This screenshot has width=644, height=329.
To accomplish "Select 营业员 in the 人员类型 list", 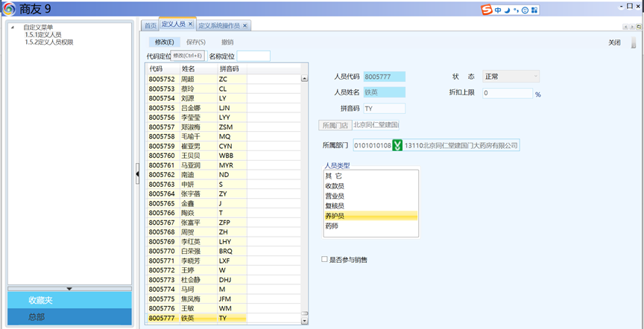I will tap(371, 196).
